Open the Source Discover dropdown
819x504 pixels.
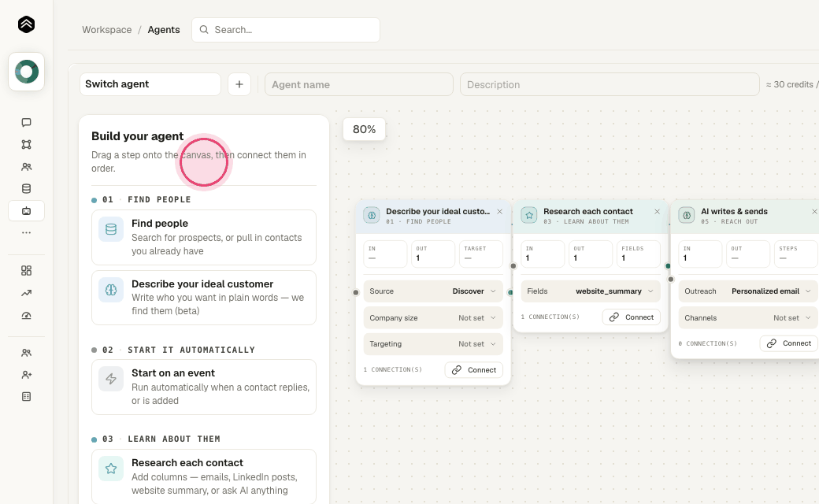(x=433, y=291)
